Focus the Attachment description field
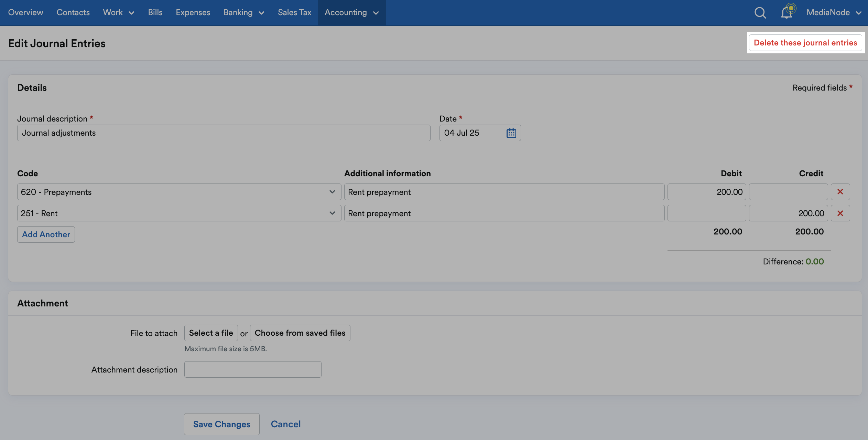This screenshot has width=868, height=440. [253, 369]
